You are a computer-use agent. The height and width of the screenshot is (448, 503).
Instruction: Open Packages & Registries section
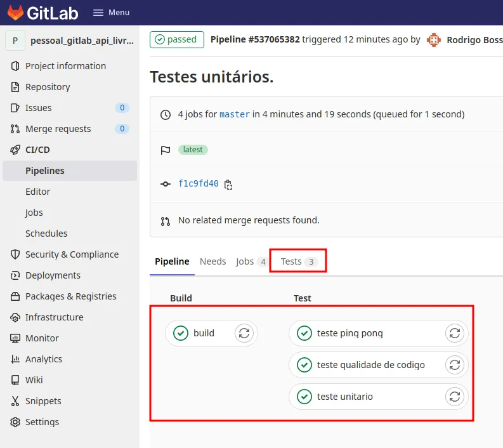click(71, 296)
